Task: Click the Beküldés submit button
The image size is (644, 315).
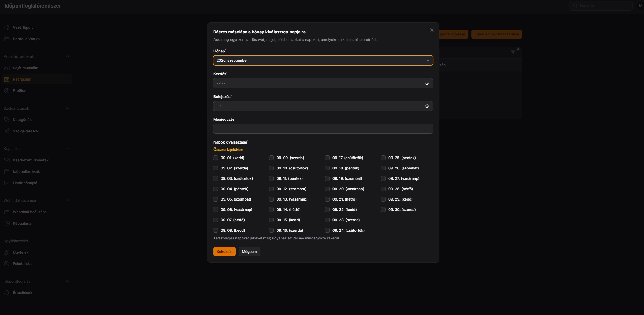Action: click(x=224, y=252)
